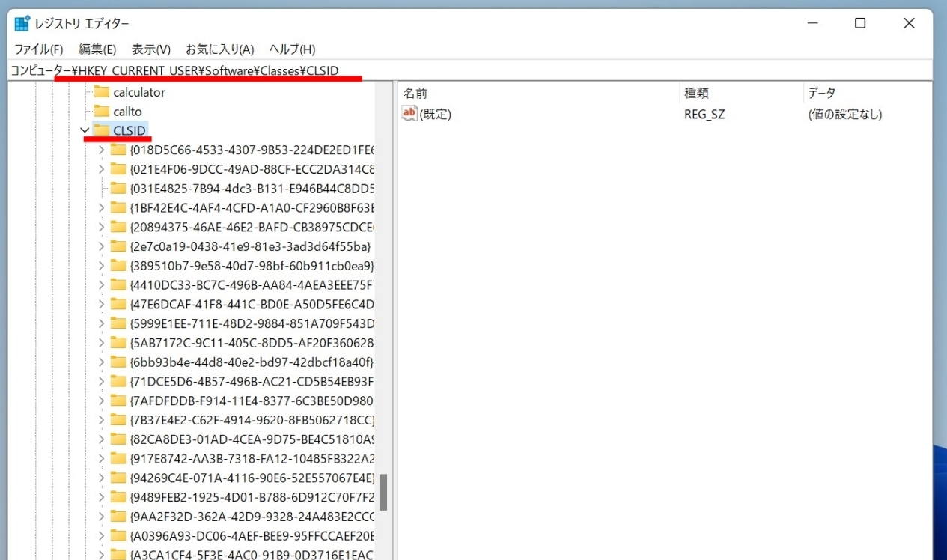Expand the {021E4F06-9DCC-49AD key
This screenshot has width=947, height=560.
102,169
